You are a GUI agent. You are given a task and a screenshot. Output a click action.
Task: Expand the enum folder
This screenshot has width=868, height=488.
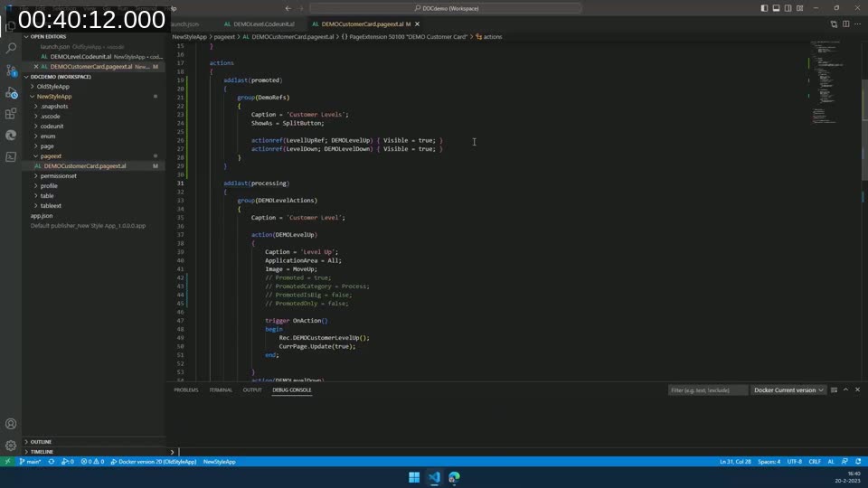(x=48, y=136)
